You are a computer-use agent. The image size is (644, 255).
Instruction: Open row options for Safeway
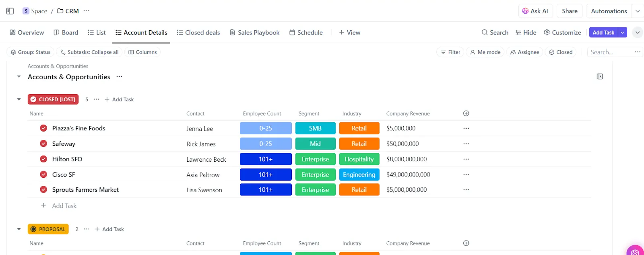(466, 144)
